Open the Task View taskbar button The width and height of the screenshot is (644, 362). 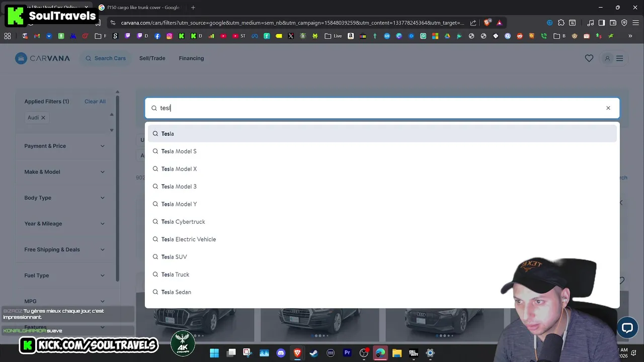tap(231, 353)
